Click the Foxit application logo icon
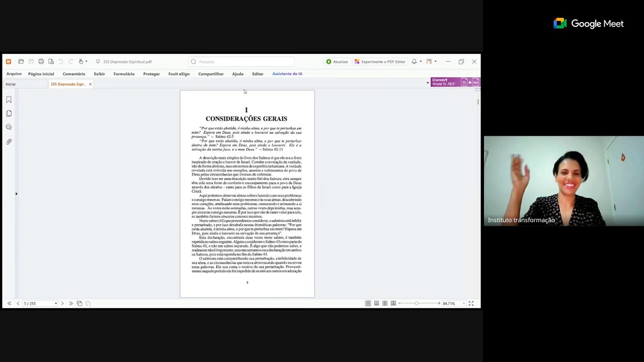The width and height of the screenshot is (644, 362). [8, 61]
